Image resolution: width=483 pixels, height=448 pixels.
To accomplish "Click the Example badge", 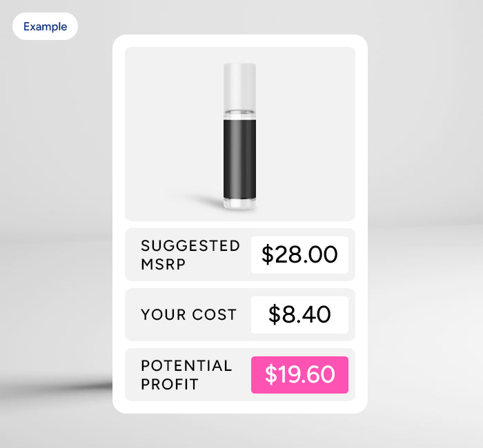I will coord(45,27).
